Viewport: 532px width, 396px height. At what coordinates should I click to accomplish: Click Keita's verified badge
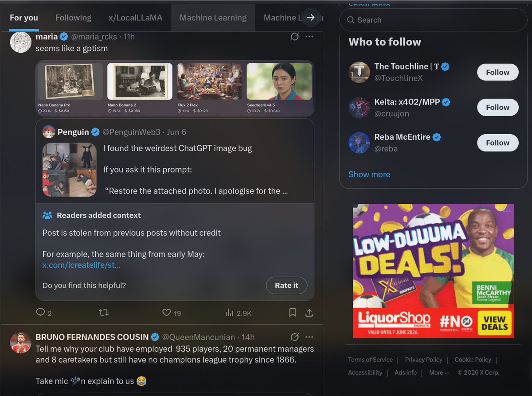click(x=446, y=102)
